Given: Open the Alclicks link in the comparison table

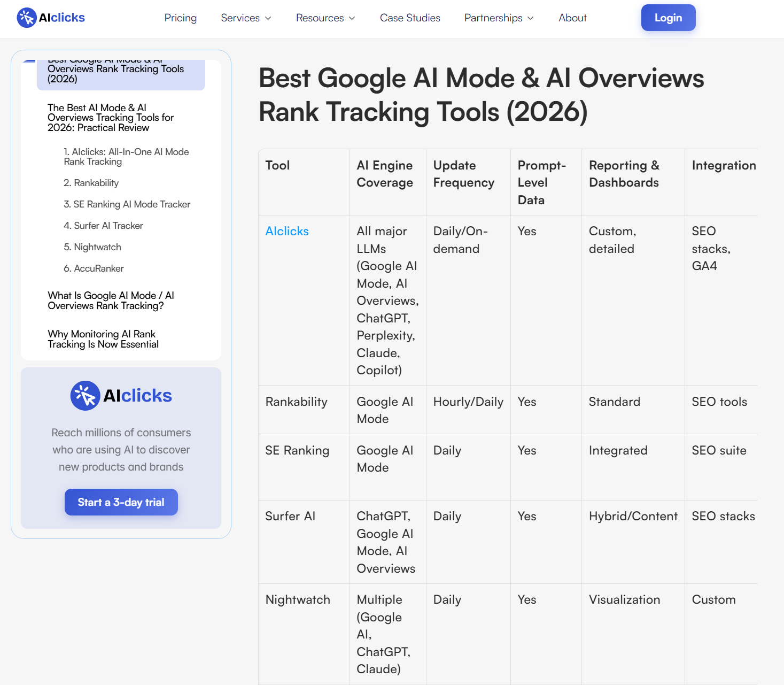Looking at the screenshot, I should [x=287, y=231].
